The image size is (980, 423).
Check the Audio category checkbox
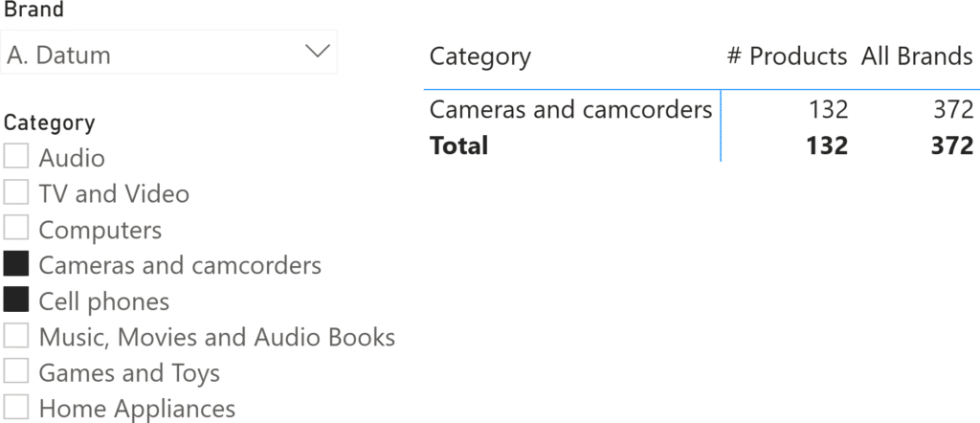click(x=16, y=157)
